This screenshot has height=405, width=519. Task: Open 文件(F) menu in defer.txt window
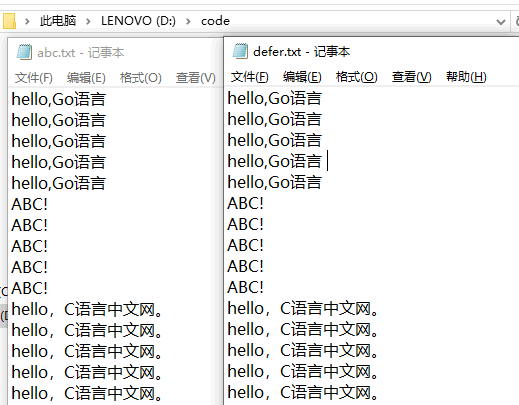point(250,77)
